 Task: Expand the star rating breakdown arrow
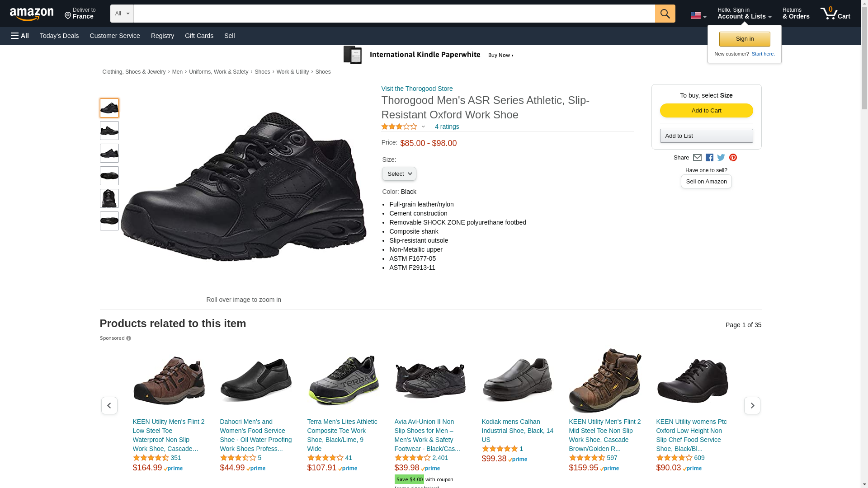tap(423, 127)
